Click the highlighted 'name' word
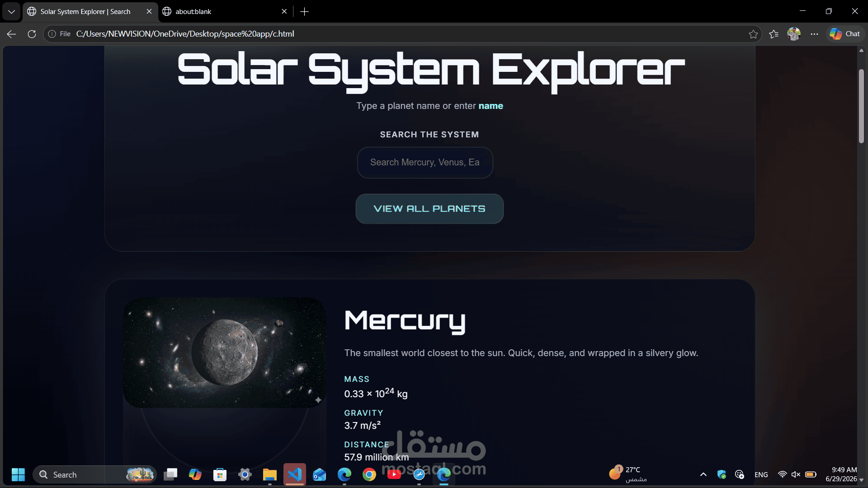The height and width of the screenshot is (488, 868). [491, 106]
